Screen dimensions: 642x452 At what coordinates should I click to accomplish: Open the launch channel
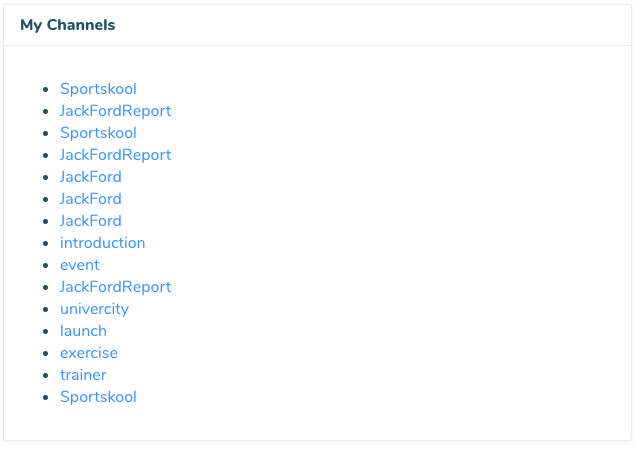(83, 331)
